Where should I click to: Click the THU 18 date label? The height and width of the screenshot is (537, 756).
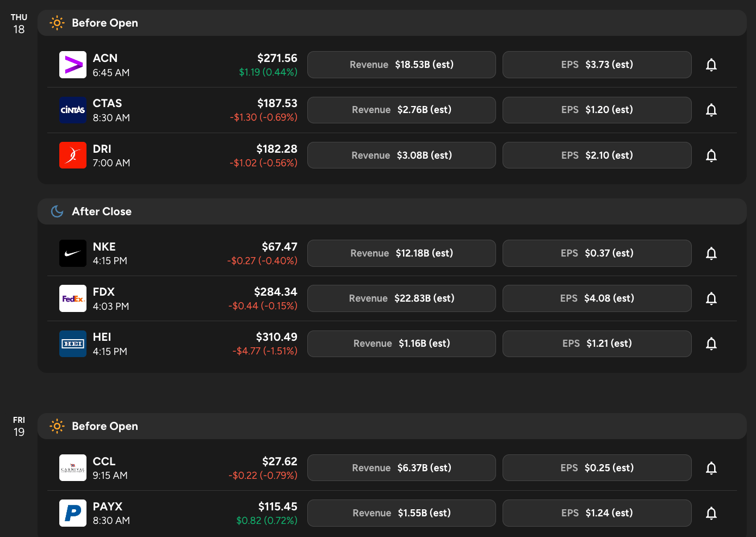click(19, 24)
